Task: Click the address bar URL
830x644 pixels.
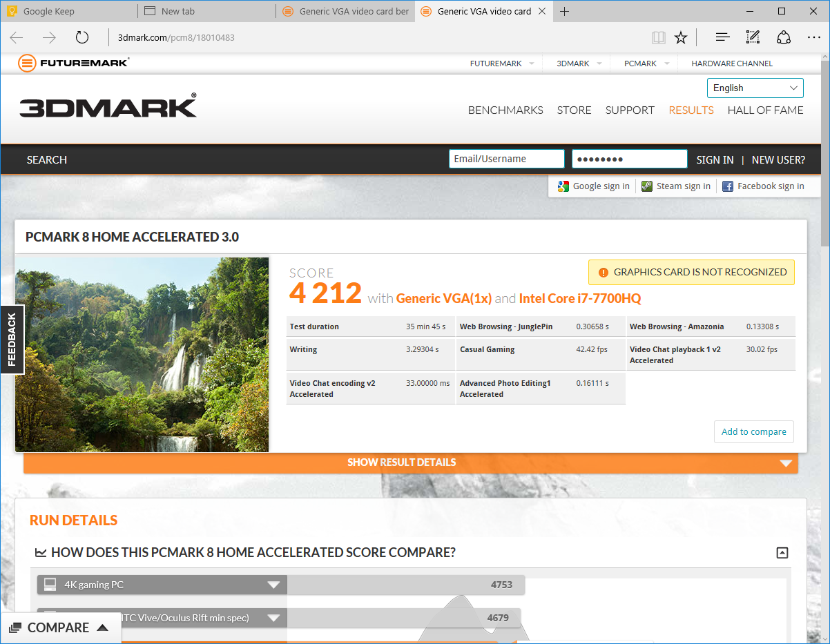Action: tap(176, 37)
